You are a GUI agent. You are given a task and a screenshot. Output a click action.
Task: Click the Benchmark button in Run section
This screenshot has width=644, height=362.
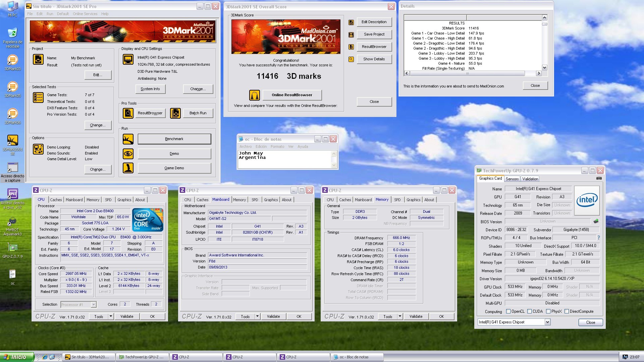tap(174, 139)
